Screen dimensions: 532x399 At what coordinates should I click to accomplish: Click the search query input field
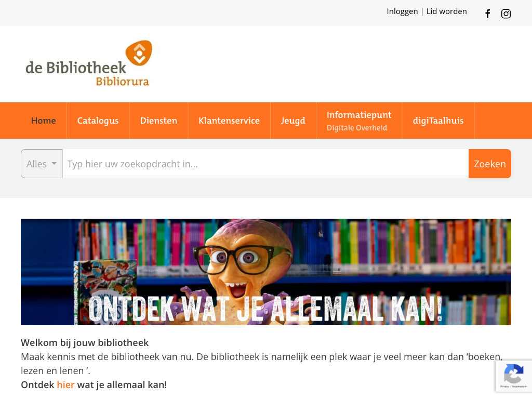tap(265, 164)
